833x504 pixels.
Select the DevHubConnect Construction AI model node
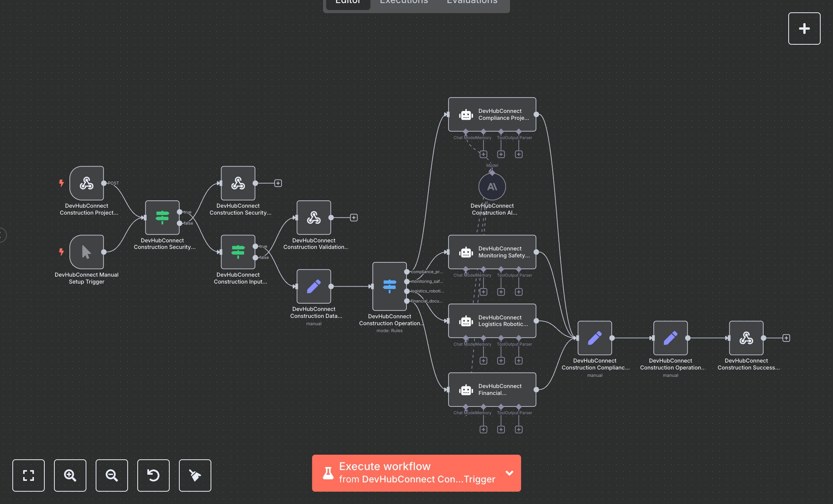pos(492,187)
